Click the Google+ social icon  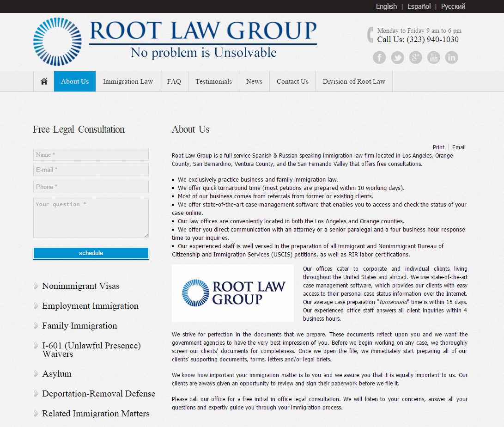point(415,57)
